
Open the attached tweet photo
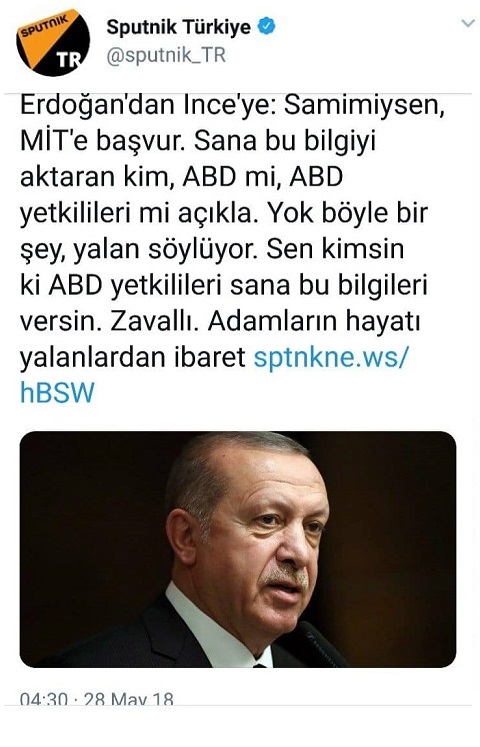pos(238,549)
